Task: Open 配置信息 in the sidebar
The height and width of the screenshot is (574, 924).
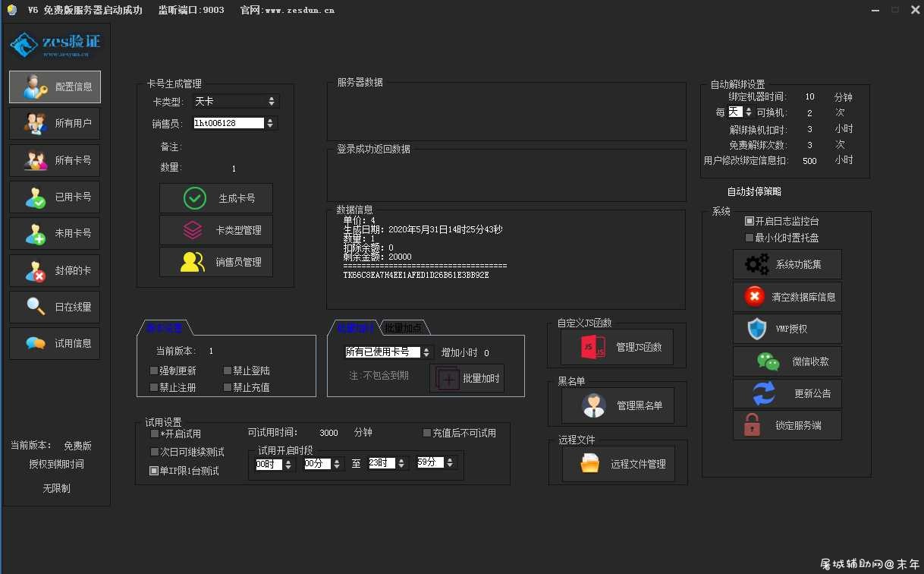Action: click(x=55, y=87)
